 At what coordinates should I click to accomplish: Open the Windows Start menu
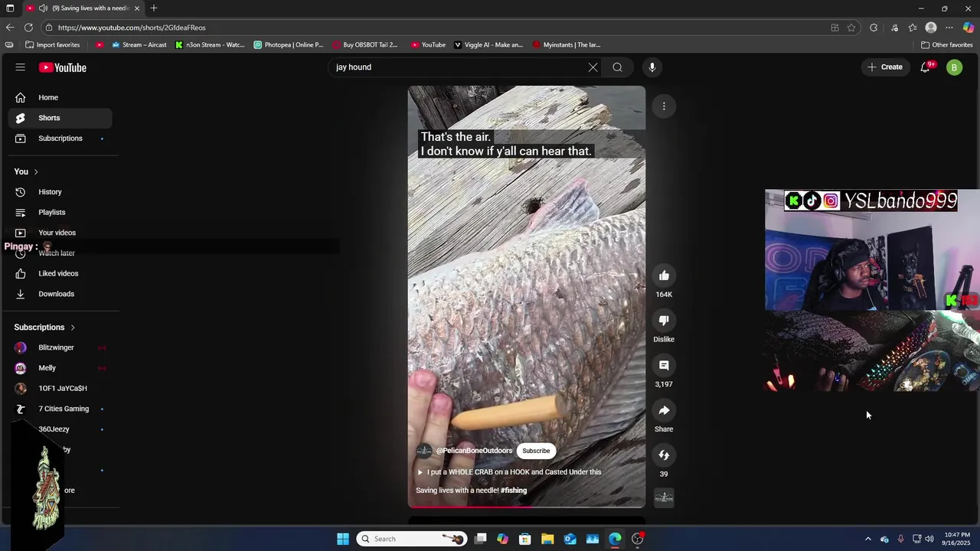343,539
